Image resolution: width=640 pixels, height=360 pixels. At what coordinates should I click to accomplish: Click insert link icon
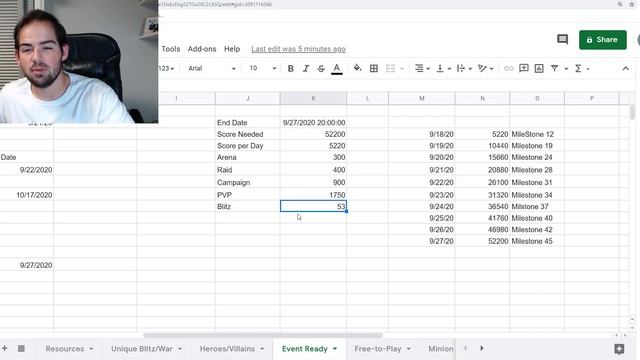508,69
